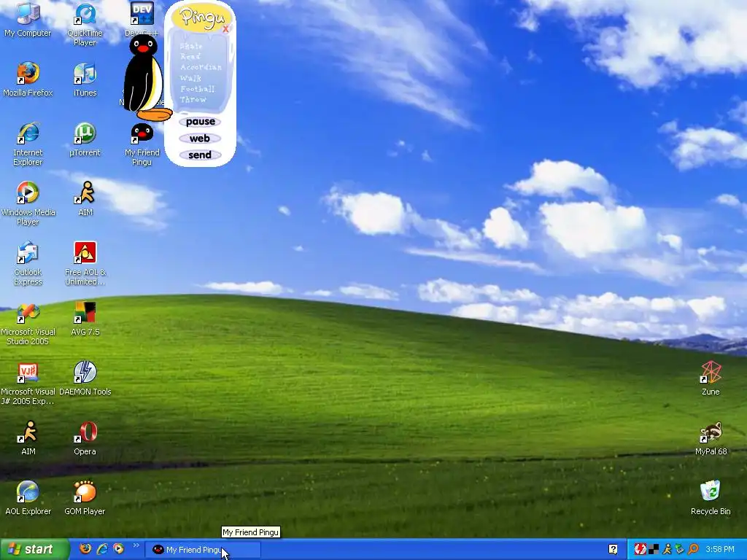Select the Zune desktop shortcut
Image resolution: width=747 pixels, height=560 pixels.
(x=711, y=378)
